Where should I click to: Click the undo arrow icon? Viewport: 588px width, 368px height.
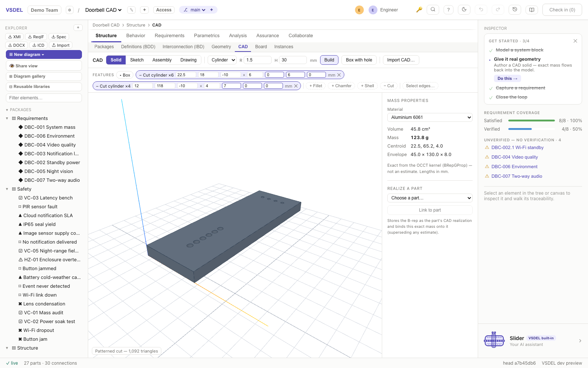click(x=481, y=10)
